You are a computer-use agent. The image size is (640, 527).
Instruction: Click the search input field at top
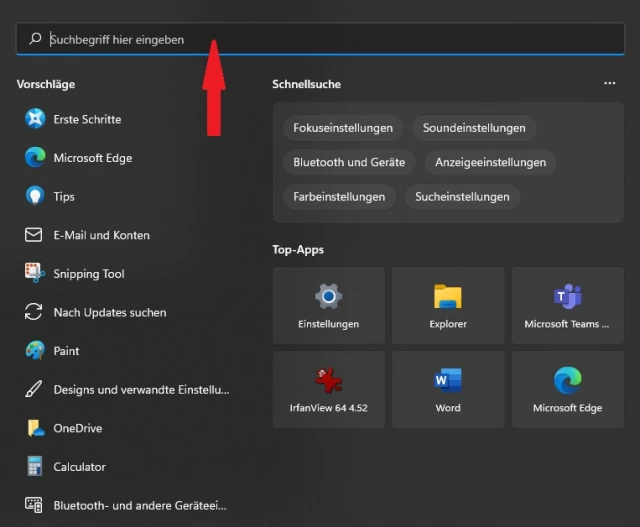pos(320,39)
